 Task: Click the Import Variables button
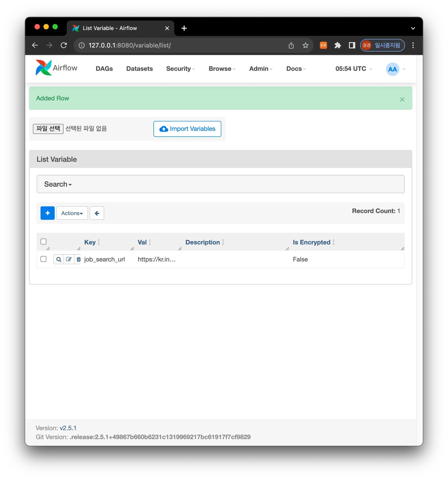(187, 129)
